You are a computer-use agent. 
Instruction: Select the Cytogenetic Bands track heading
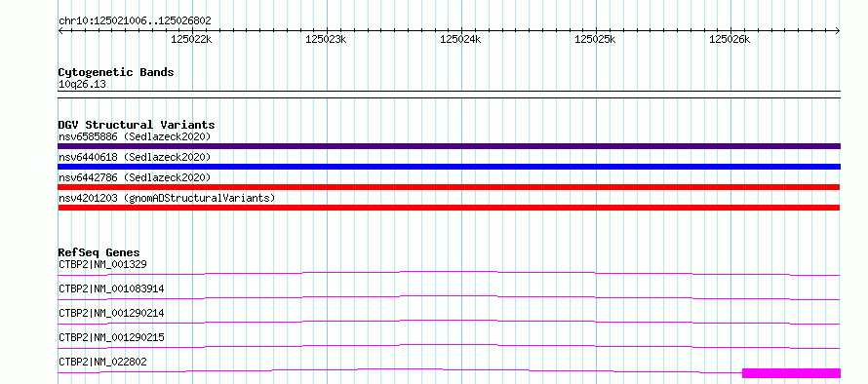click(x=116, y=72)
